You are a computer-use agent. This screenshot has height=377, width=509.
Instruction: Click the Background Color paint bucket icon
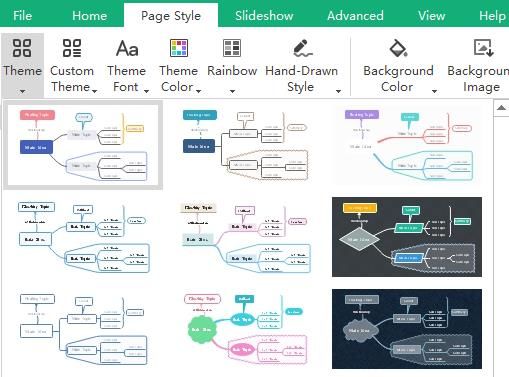[x=398, y=48]
